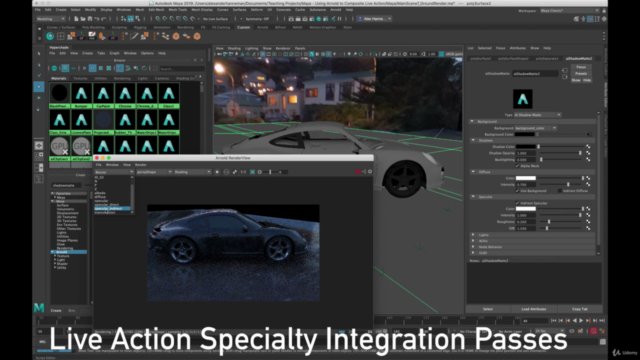This screenshot has height=360, width=640.
Task: Open the Deform menu
Action: (257, 9)
